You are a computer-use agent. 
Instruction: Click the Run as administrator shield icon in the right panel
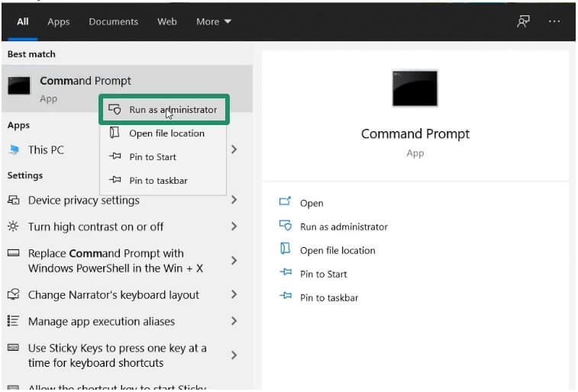286,226
